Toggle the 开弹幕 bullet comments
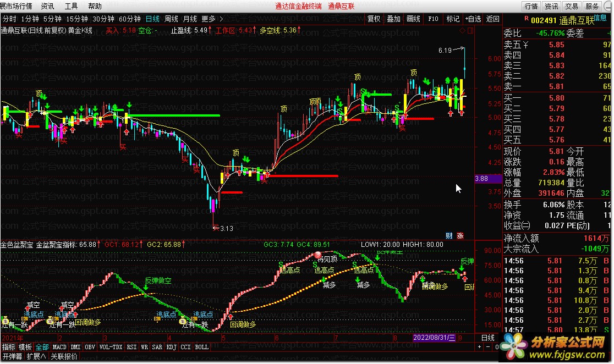This screenshot has width=614, height=364. coord(12,356)
